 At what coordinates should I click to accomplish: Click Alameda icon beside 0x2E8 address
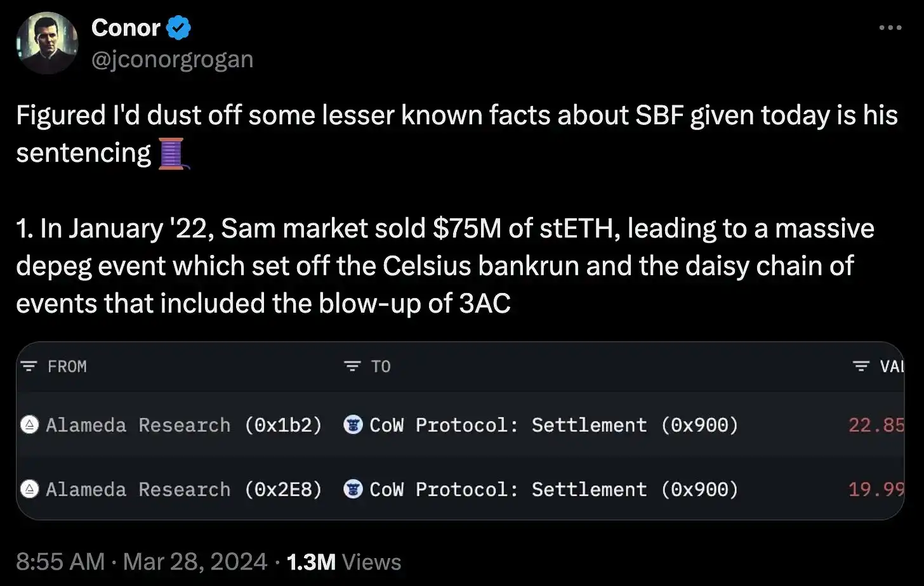click(x=30, y=490)
